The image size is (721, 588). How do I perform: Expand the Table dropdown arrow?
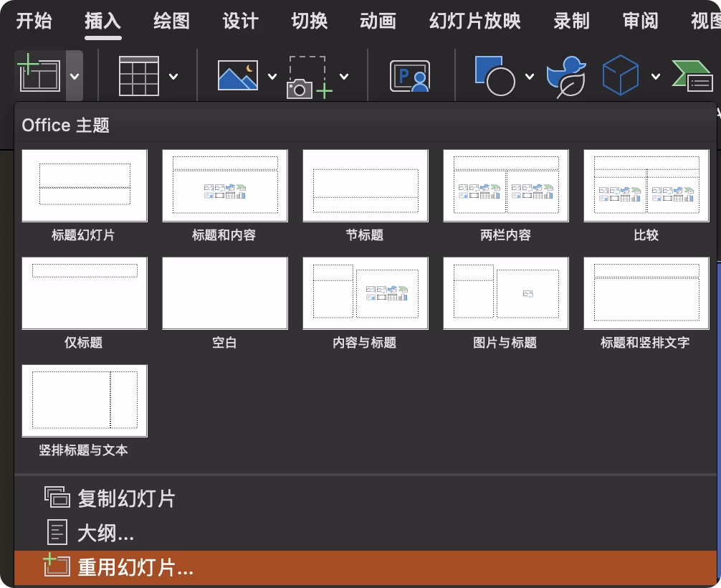(173, 75)
